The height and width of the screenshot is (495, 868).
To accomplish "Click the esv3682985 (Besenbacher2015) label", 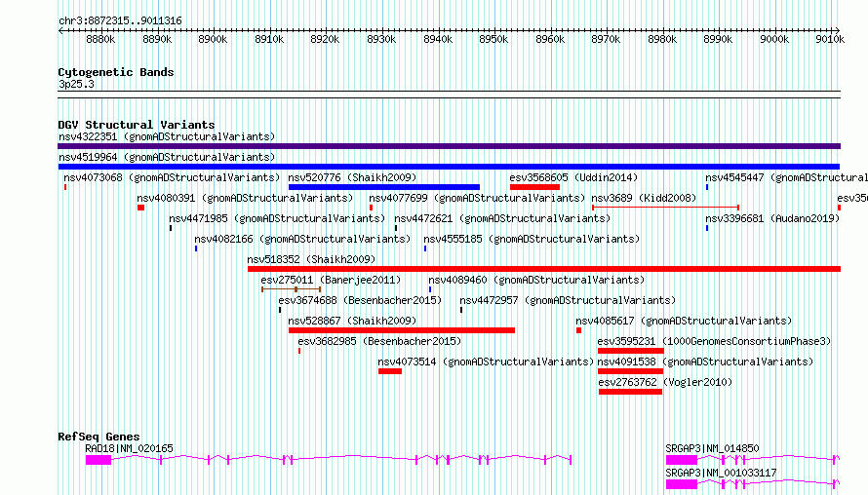I will [379, 341].
